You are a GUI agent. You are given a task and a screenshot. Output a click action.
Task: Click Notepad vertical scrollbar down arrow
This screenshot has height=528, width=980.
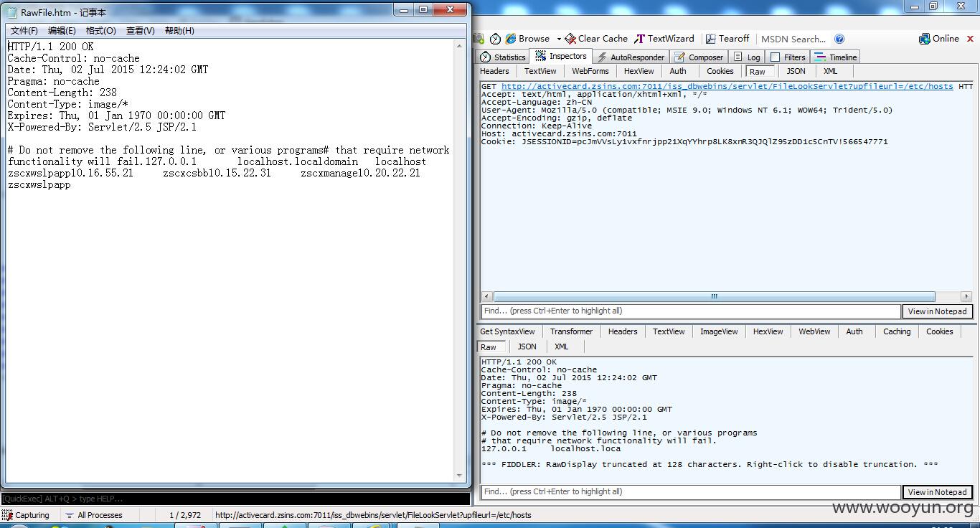coord(460,476)
